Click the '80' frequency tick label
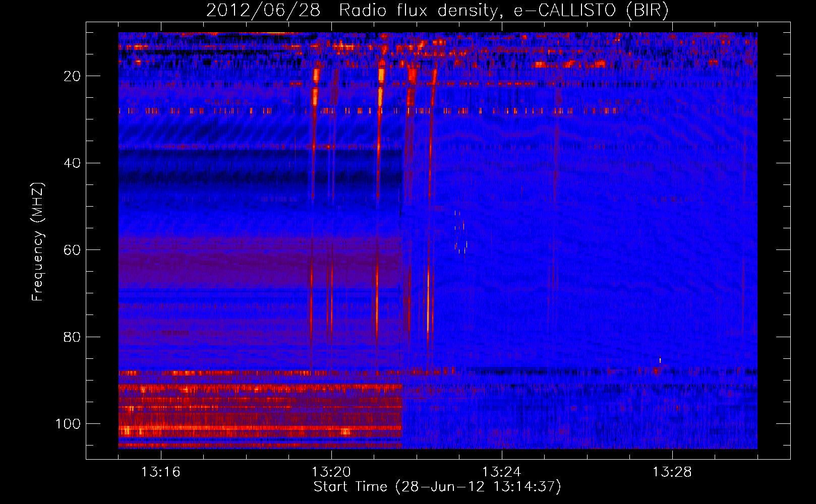The image size is (816, 504). click(73, 337)
